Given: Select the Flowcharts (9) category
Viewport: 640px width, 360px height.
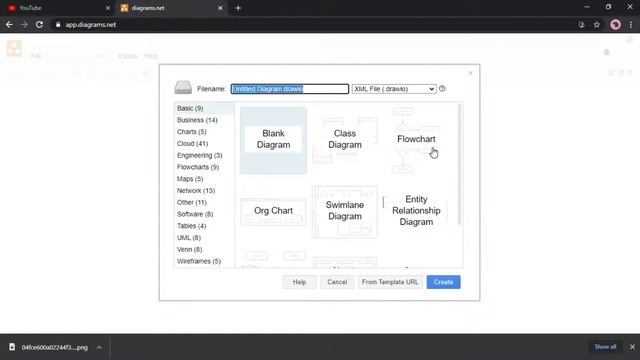Looking at the screenshot, I should [x=204, y=167].
